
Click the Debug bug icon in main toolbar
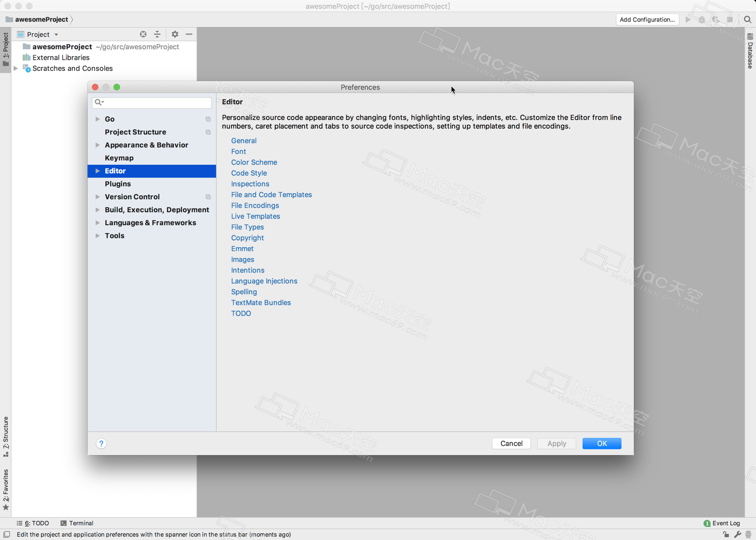[x=701, y=19]
